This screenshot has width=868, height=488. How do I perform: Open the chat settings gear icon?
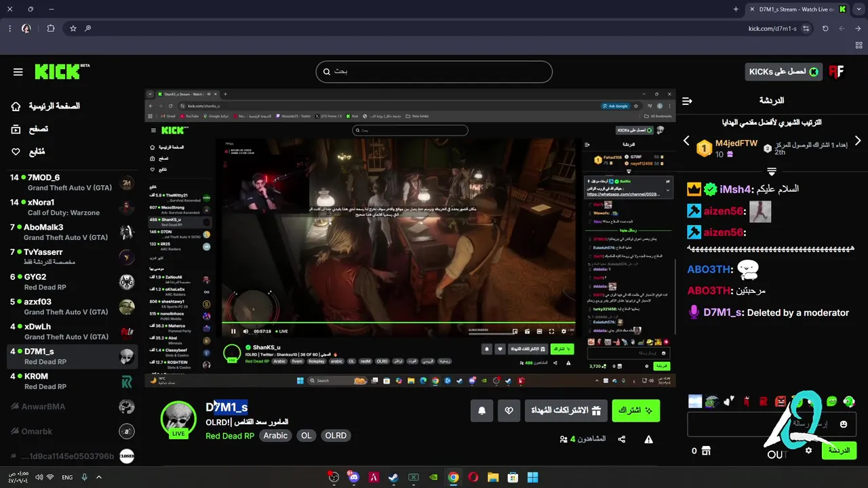click(808, 451)
